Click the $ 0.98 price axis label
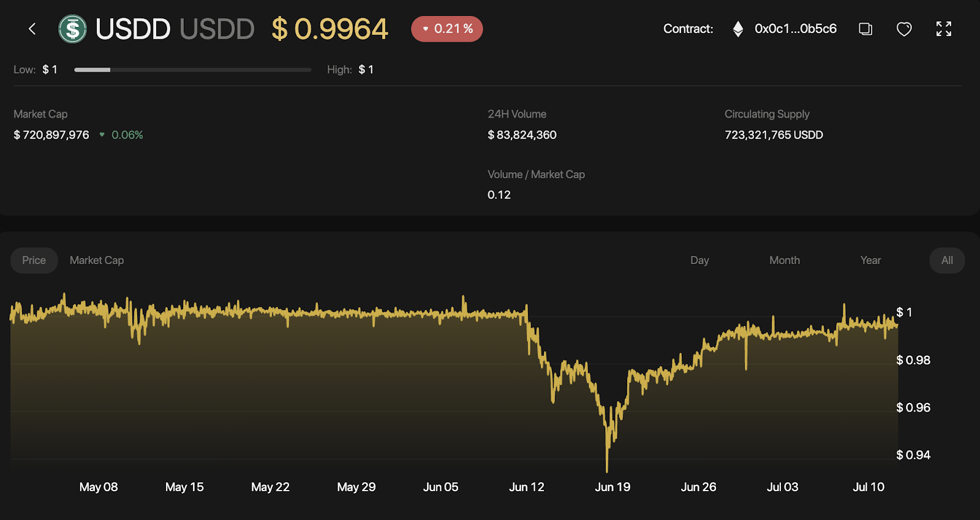This screenshot has height=520, width=980. click(913, 360)
